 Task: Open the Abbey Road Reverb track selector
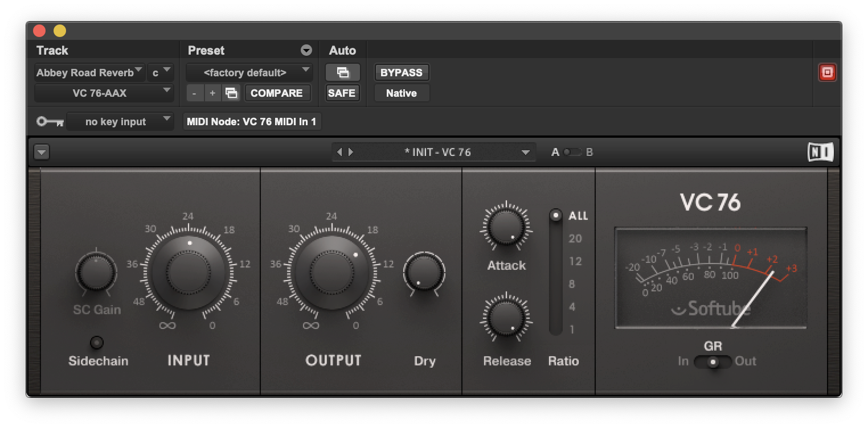[88, 72]
